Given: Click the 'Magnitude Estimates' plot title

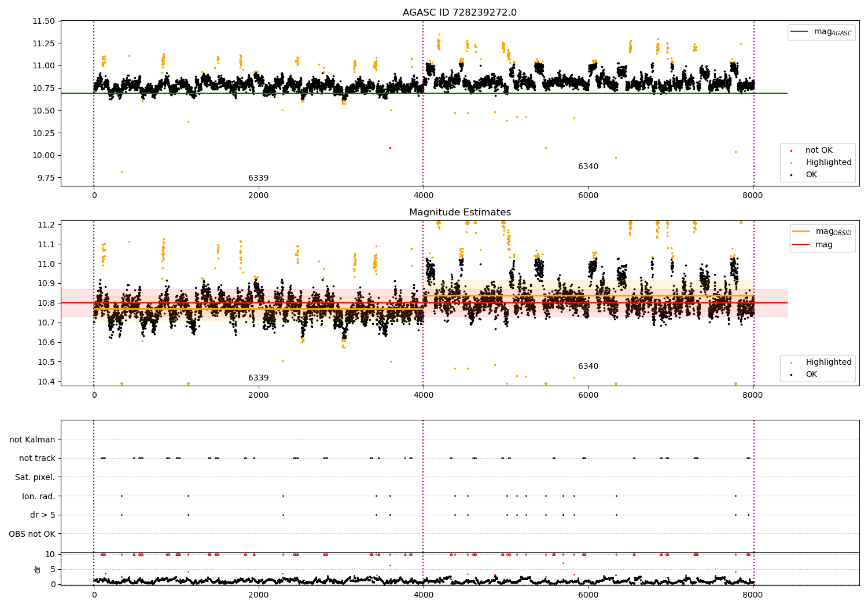Looking at the screenshot, I should pos(459,213).
